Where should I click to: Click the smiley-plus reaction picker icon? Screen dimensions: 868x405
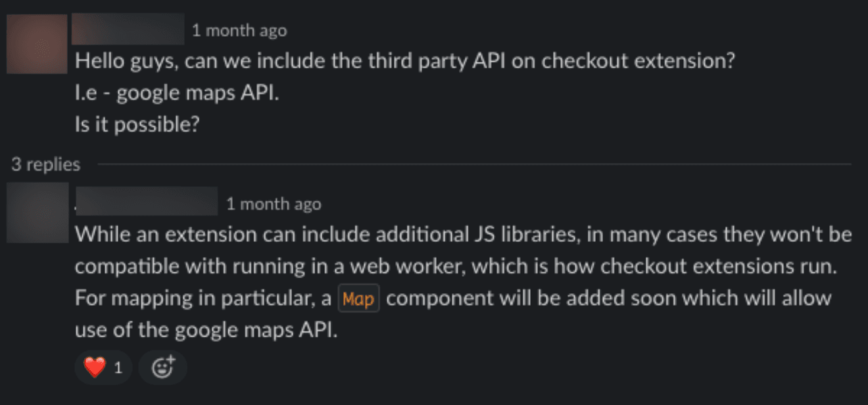coord(162,368)
